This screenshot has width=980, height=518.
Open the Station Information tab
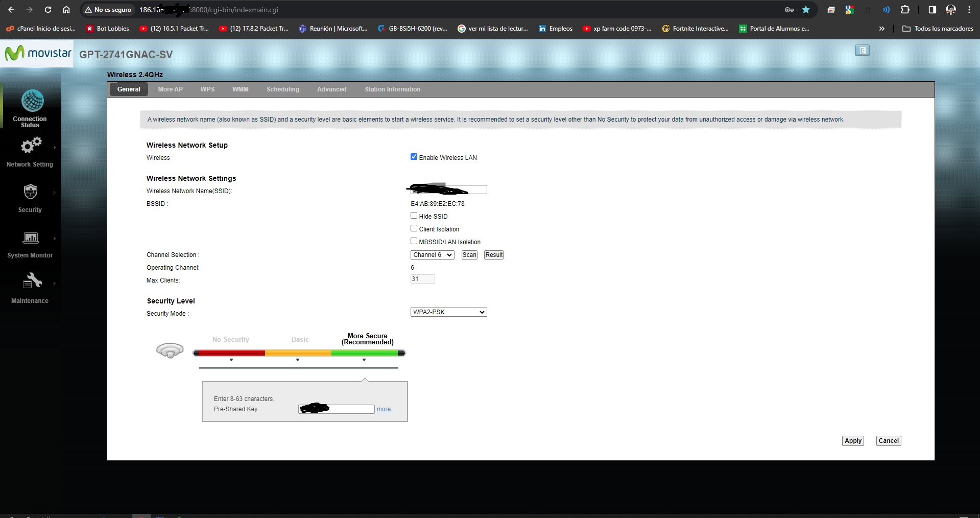point(392,89)
